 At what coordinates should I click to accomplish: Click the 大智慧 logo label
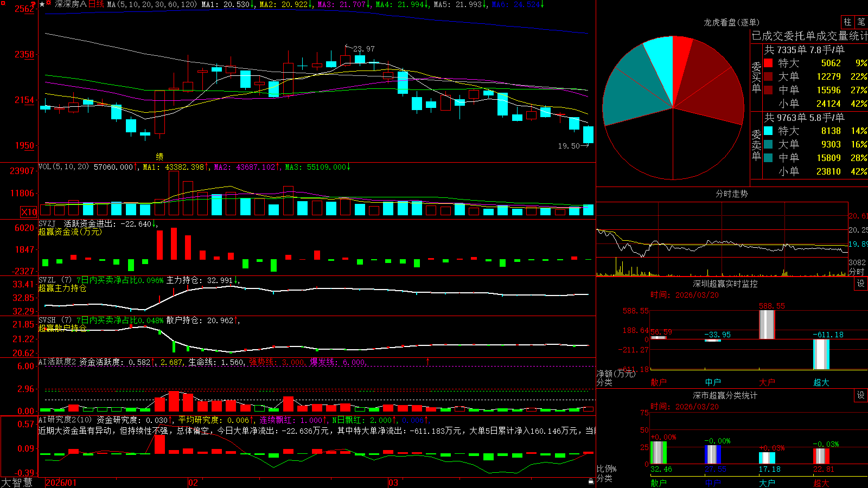pyautogui.click(x=17, y=483)
